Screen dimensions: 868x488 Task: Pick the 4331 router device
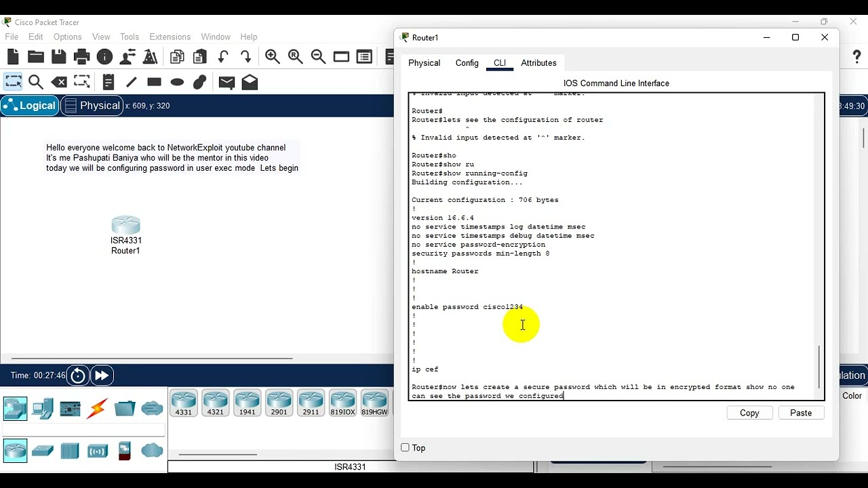[x=183, y=403]
